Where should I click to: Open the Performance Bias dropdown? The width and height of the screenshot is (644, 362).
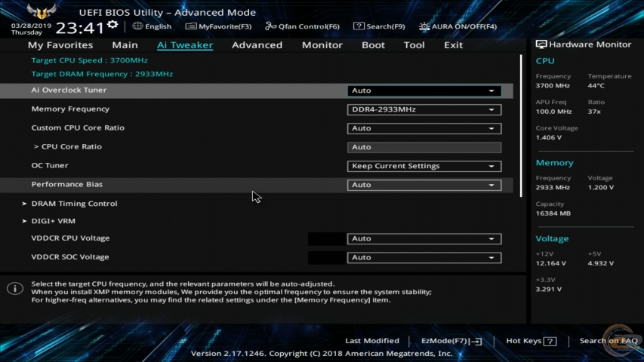pyautogui.click(x=424, y=185)
